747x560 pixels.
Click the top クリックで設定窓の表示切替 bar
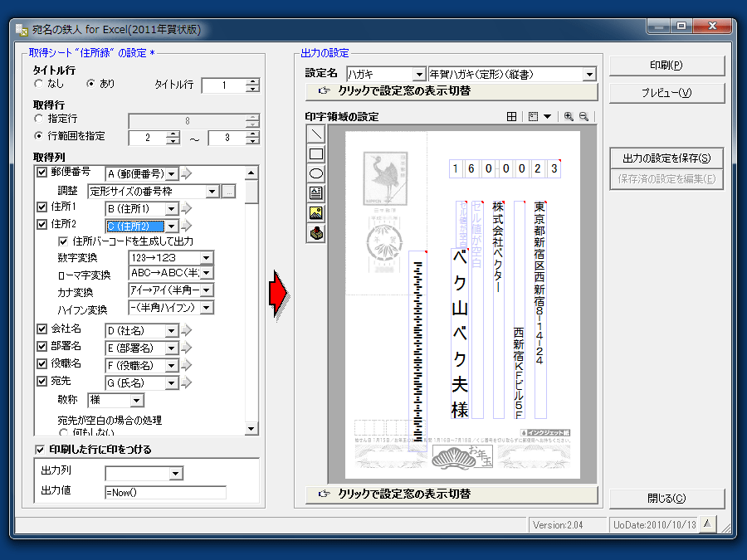coord(452,91)
